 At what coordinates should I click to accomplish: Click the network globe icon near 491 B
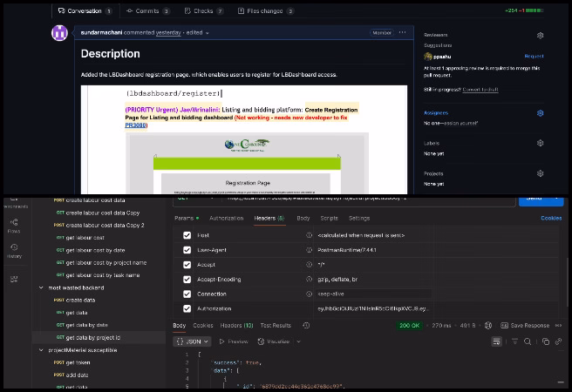click(x=488, y=325)
